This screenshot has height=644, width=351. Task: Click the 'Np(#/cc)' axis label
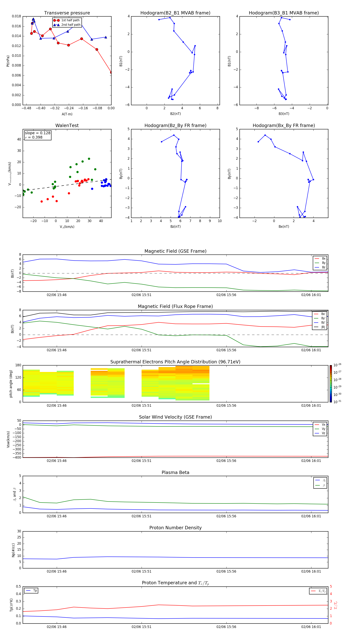pos(13,550)
